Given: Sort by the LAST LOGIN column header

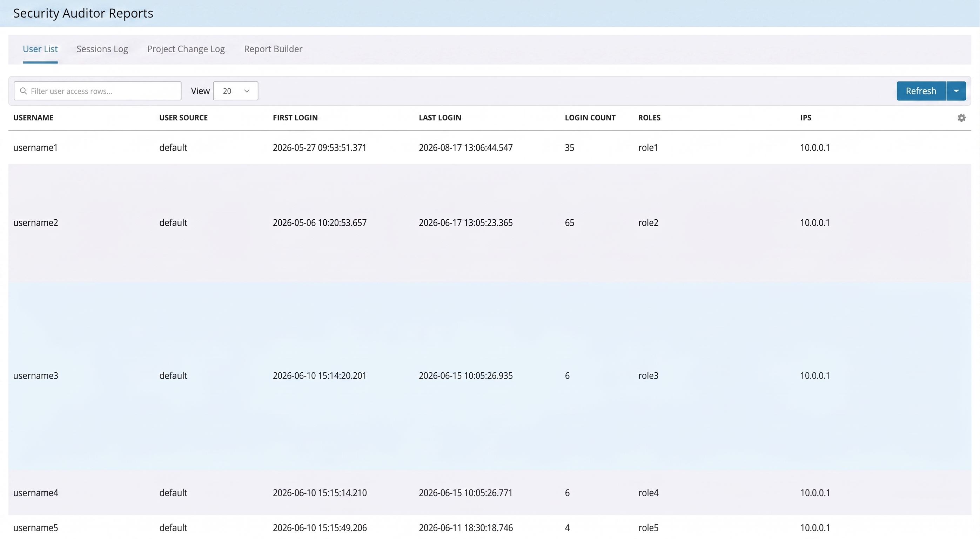Looking at the screenshot, I should click(x=440, y=118).
